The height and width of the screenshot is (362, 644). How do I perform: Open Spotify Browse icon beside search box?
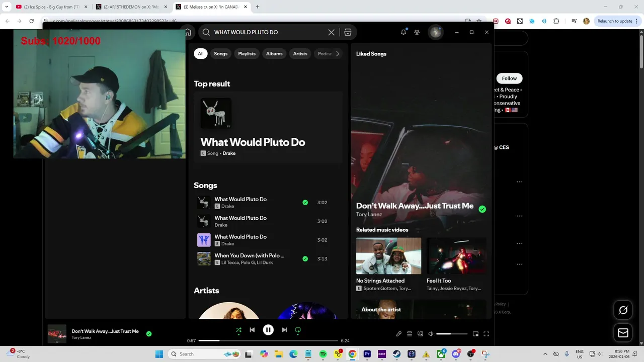[x=348, y=32]
